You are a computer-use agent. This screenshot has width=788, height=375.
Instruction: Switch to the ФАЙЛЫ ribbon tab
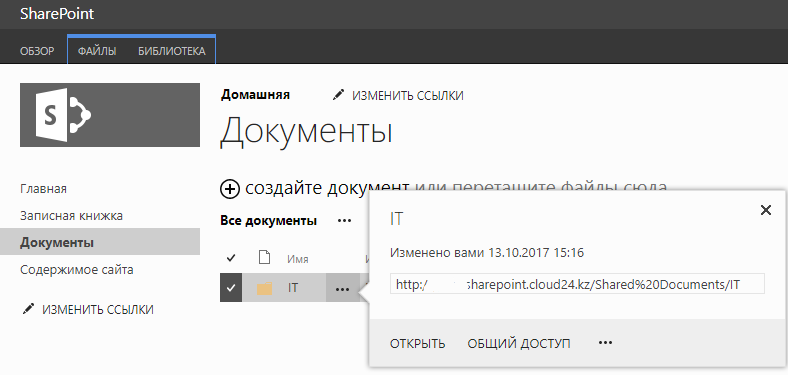pyautogui.click(x=97, y=51)
